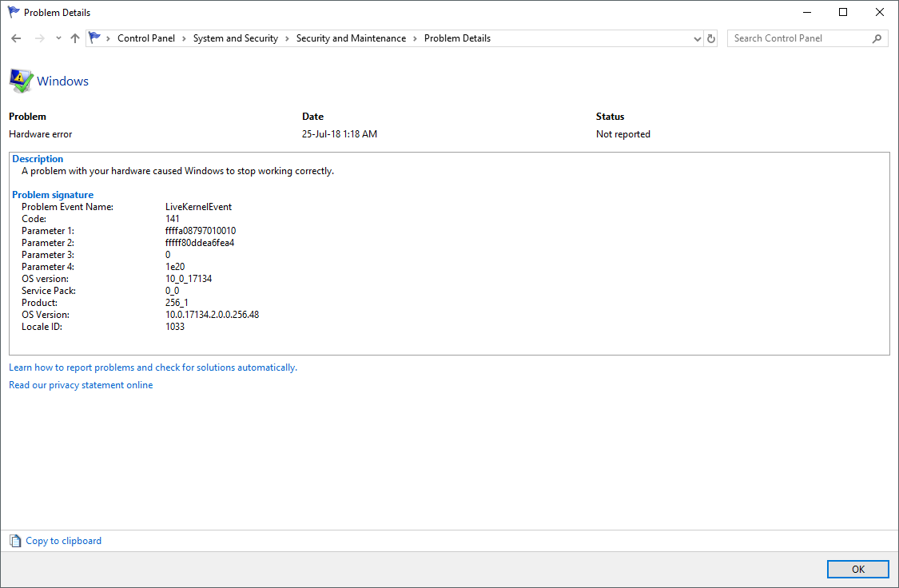Image resolution: width=899 pixels, height=588 pixels.
Task: Open address bar history dropdown
Action: 697,39
